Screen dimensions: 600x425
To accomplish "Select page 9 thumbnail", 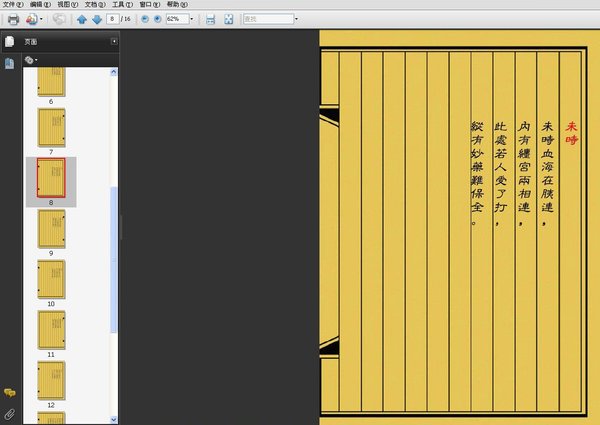I will (51, 229).
